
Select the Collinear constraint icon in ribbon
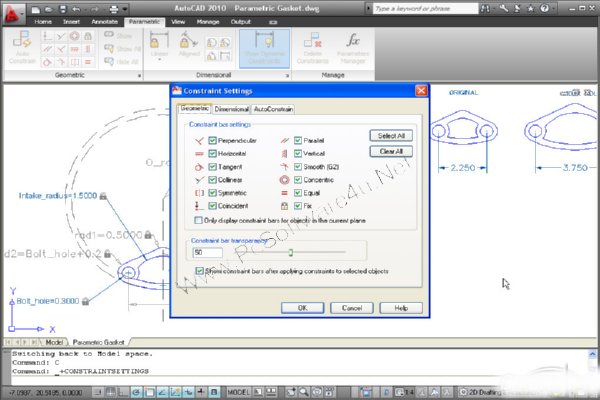[x=61, y=36]
